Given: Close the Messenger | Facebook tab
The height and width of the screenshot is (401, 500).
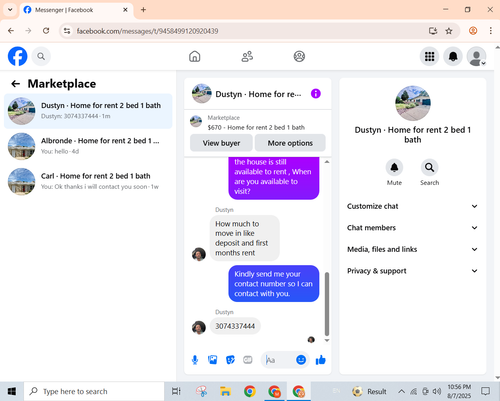Looking at the screenshot, I should 125,10.
